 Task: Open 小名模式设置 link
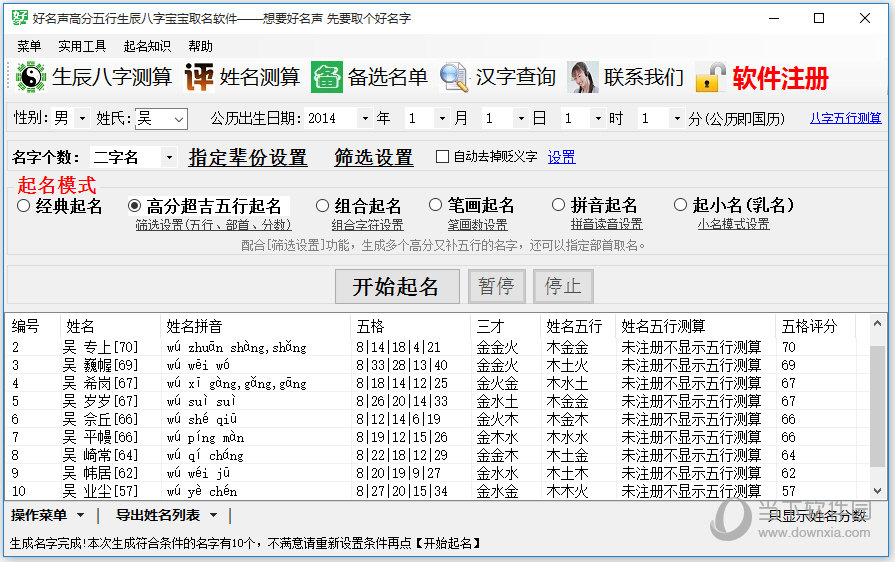733,224
